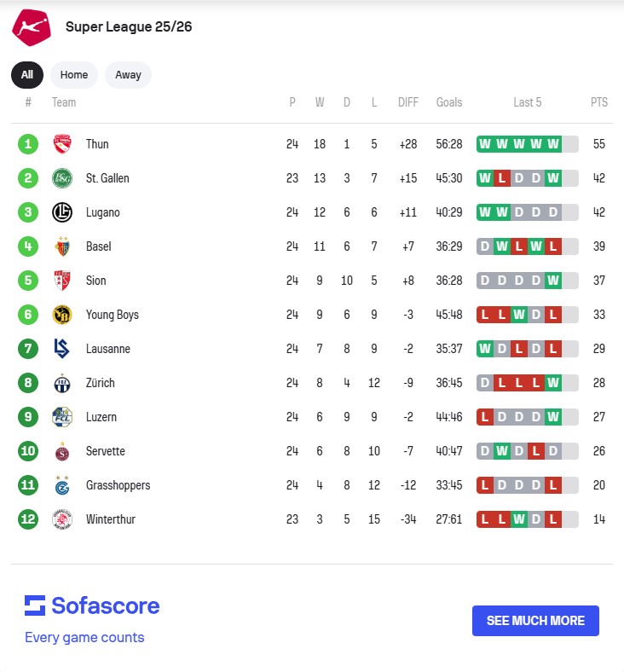Open the Lausanne team logo
624x672 pixels.
62,349
